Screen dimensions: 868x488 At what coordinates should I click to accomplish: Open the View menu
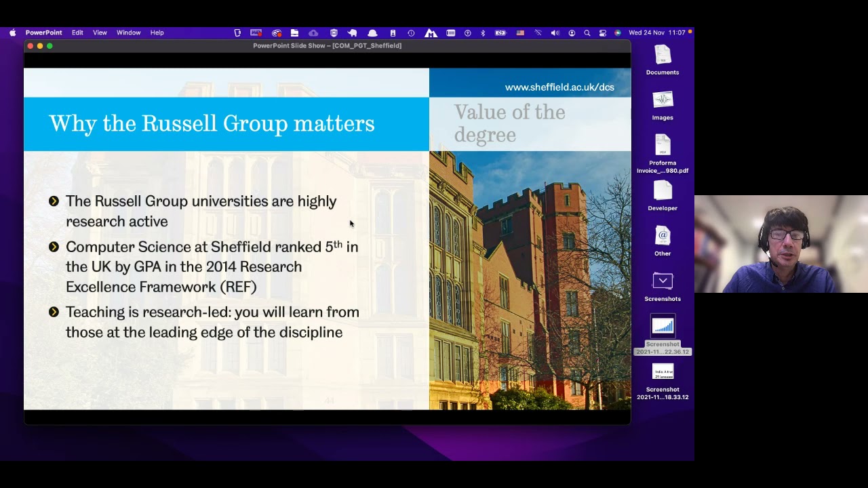click(x=100, y=33)
